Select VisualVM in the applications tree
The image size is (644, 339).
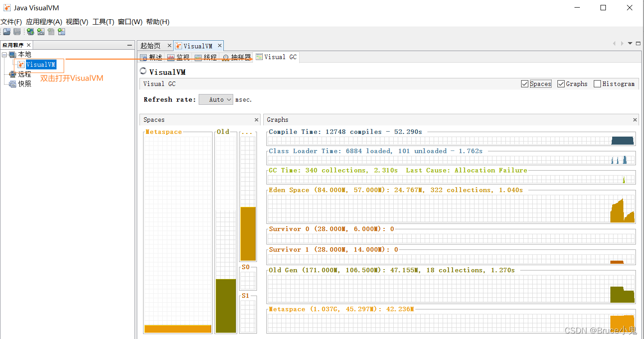(x=40, y=64)
